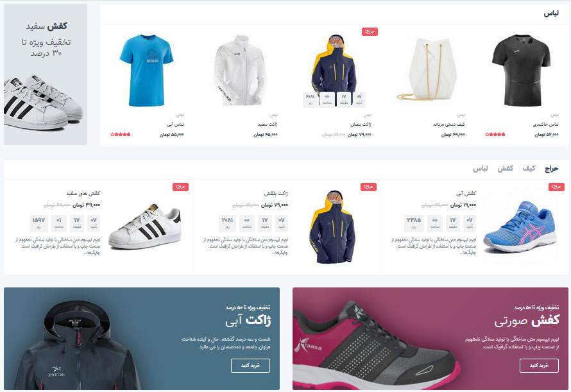Screen dimensions: 571x392
Task: Switch to the کیف tab
Action: tap(529, 168)
